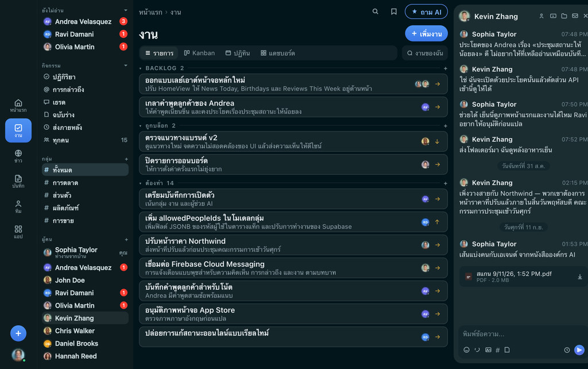Click the เพิ่มงาน add task button
Image resolution: width=588 pixels, height=369 pixels.
427,34
